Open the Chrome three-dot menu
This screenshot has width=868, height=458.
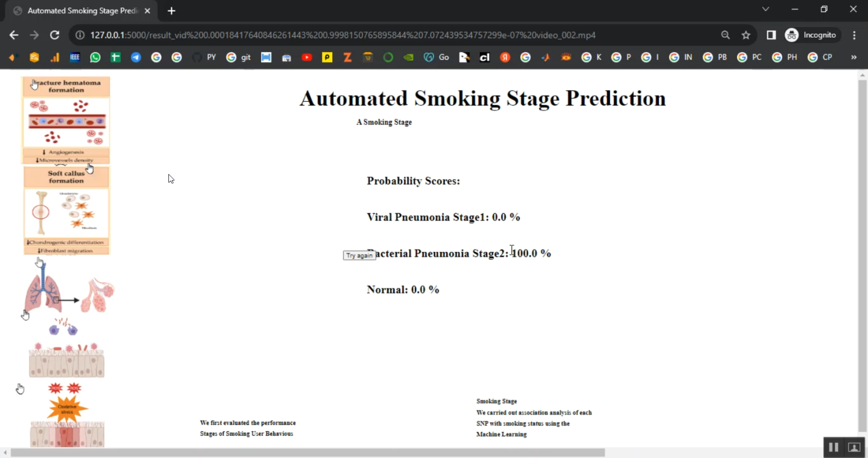click(x=854, y=35)
